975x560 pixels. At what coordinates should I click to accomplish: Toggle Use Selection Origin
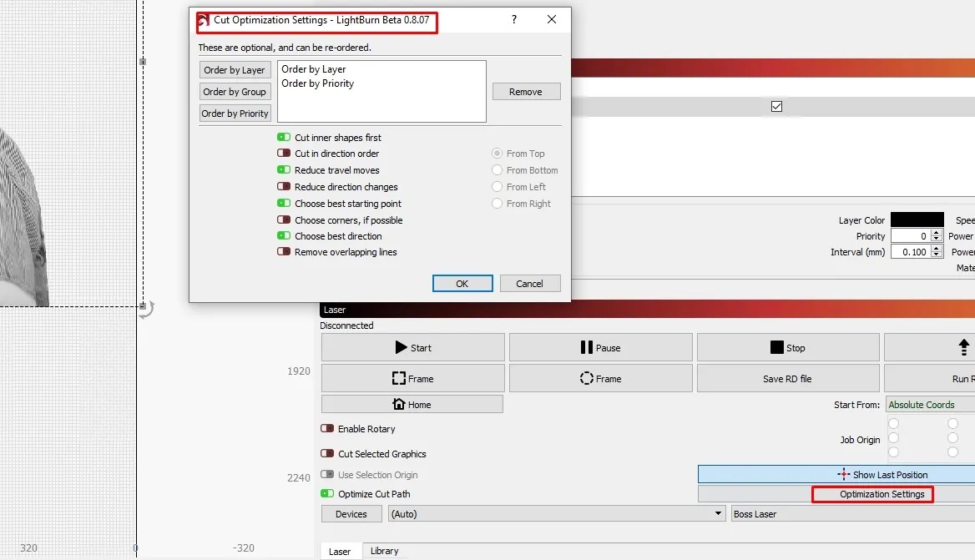pyautogui.click(x=327, y=474)
